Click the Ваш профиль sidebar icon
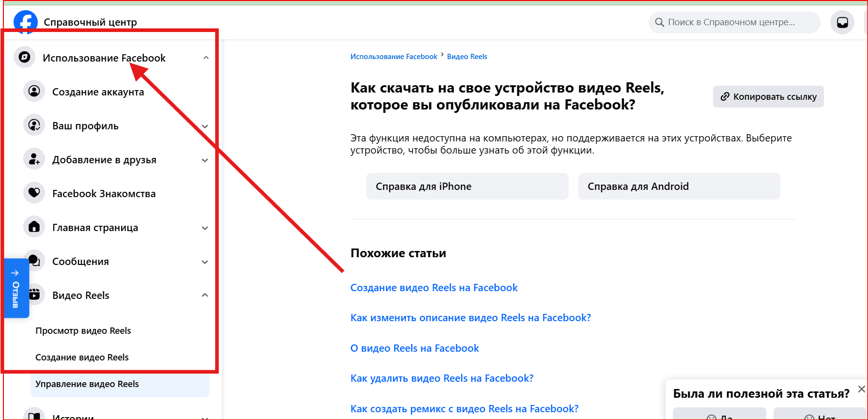This screenshot has height=420, width=868. tap(34, 125)
